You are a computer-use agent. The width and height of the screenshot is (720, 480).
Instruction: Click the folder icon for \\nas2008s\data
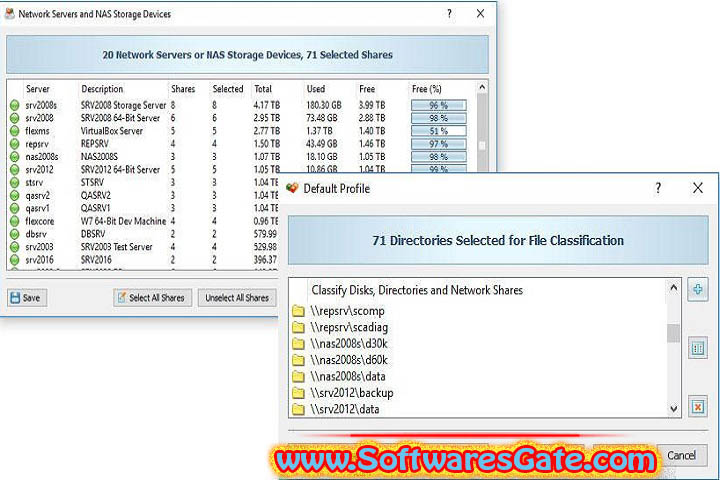(298, 377)
